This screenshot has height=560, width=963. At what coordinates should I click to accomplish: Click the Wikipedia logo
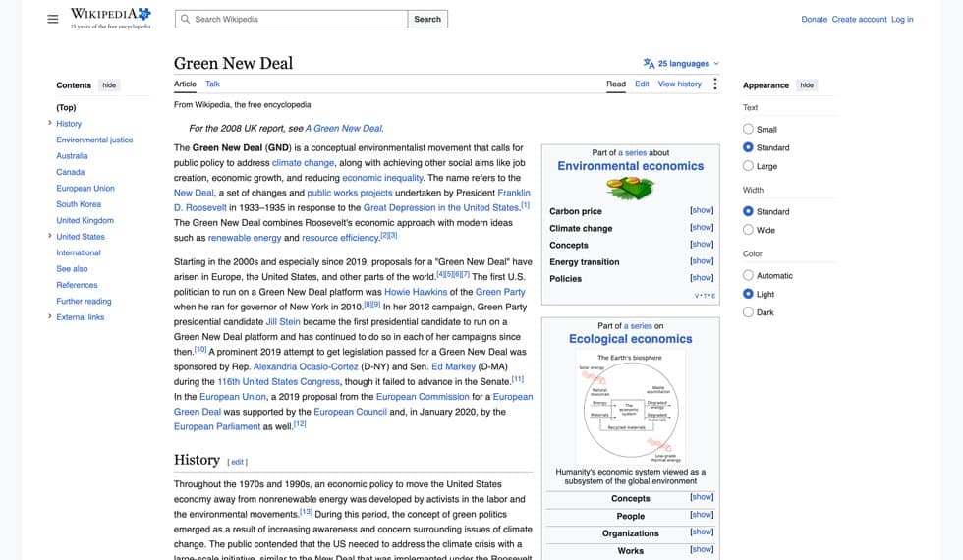pos(110,19)
